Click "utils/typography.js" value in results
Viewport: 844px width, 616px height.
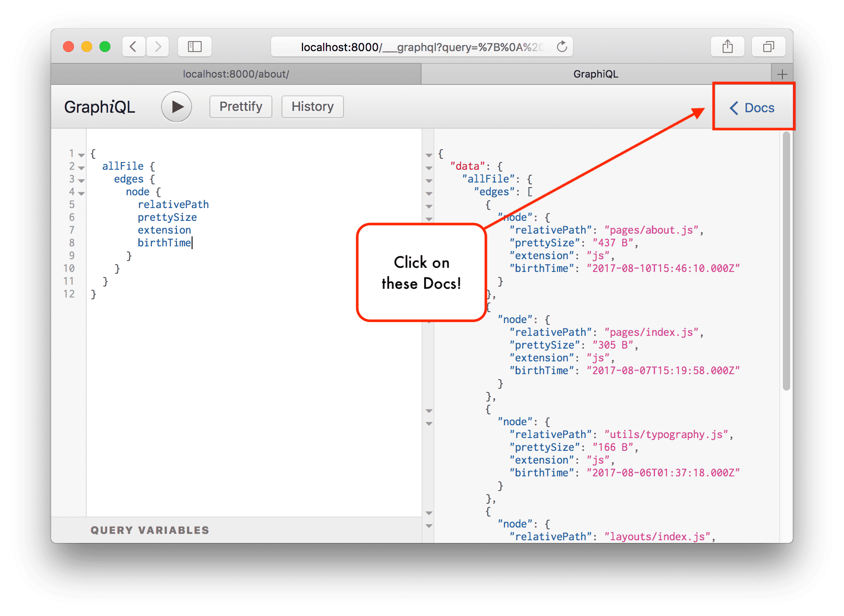click(667, 434)
